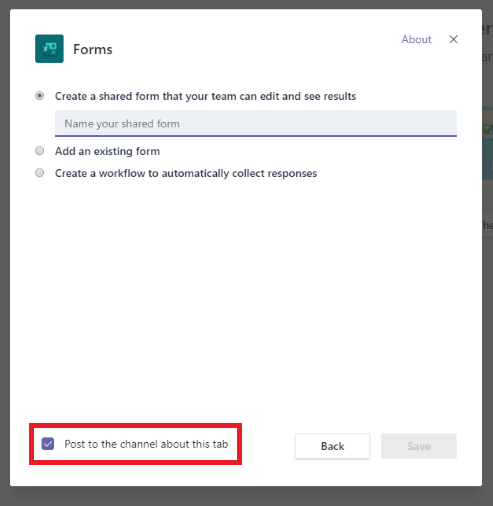Click the 'Create a workflow to automatically collect responses' label
This screenshot has height=506, width=493.
click(186, 173)
